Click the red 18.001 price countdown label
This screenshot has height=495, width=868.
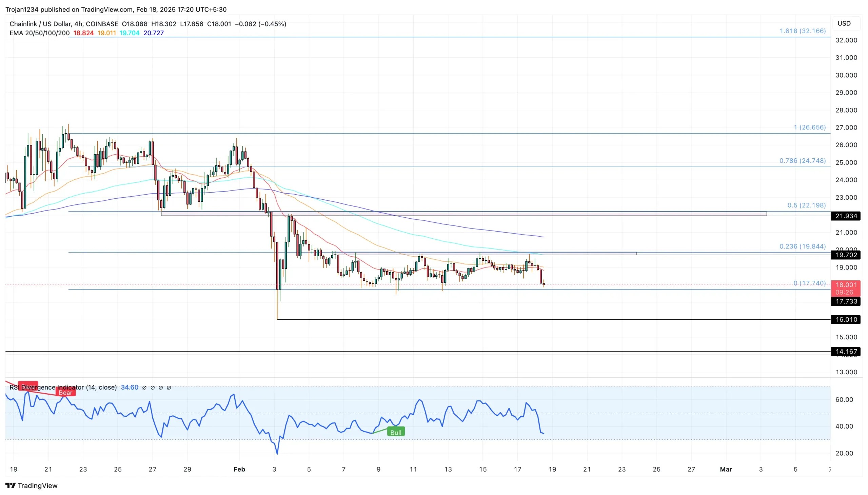click(846, 288)
